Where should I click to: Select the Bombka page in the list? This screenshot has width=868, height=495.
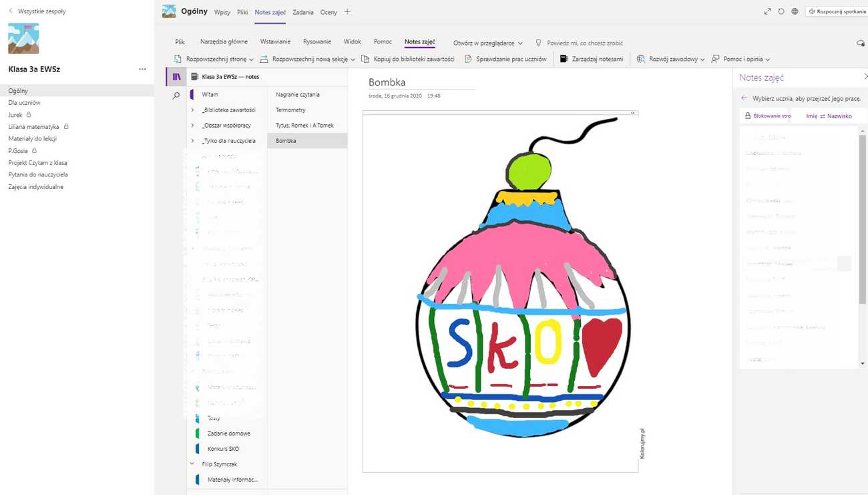coord(307,141)
